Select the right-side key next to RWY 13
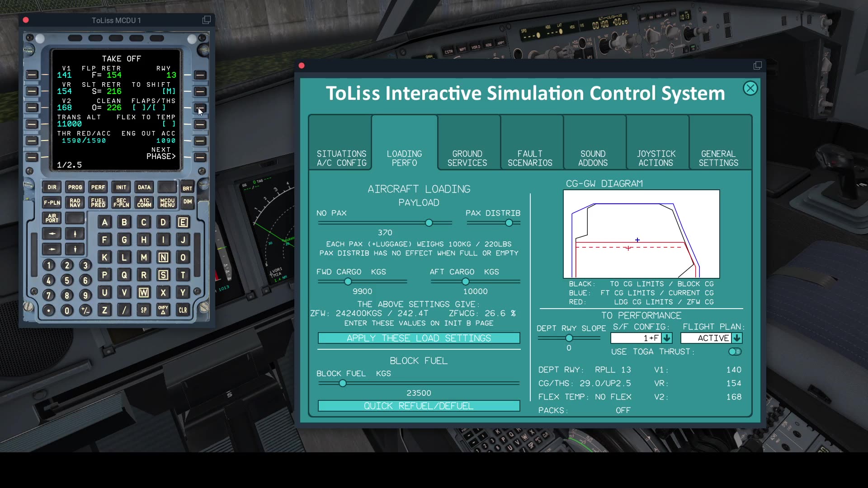The image size is (868, 488). click(x=200, y=75)
